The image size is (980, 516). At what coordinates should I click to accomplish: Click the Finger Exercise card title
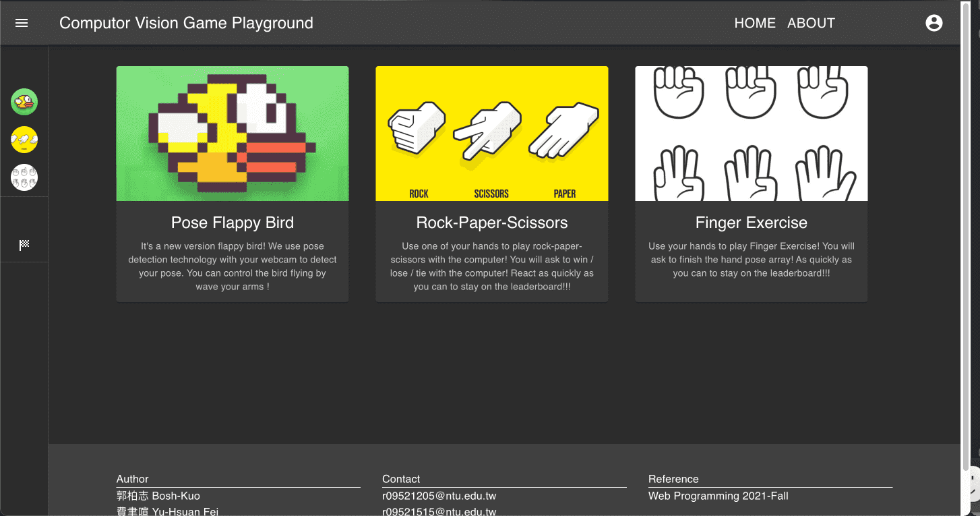pos(751,223)
